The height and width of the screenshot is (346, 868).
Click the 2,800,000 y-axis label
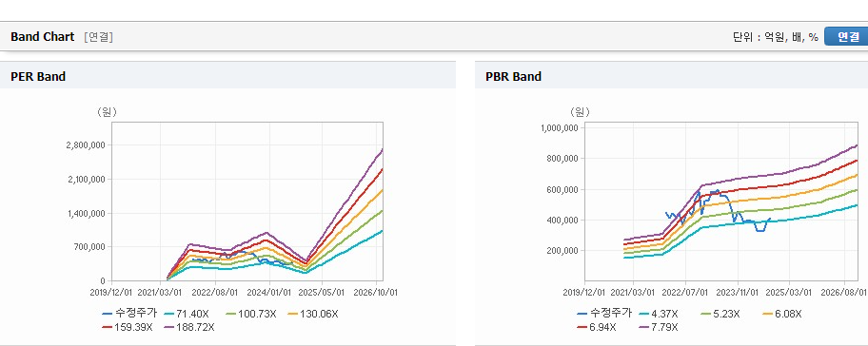pyautogui.click(x=86, y=145)
